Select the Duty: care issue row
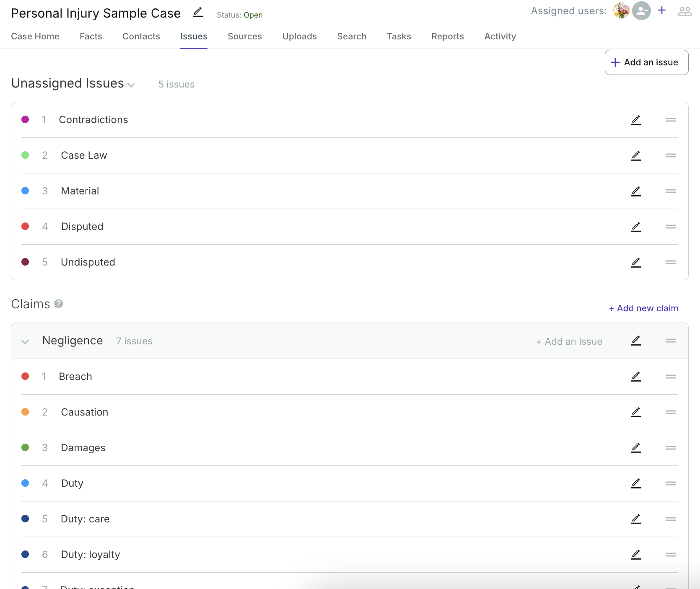 click(85, 519)
